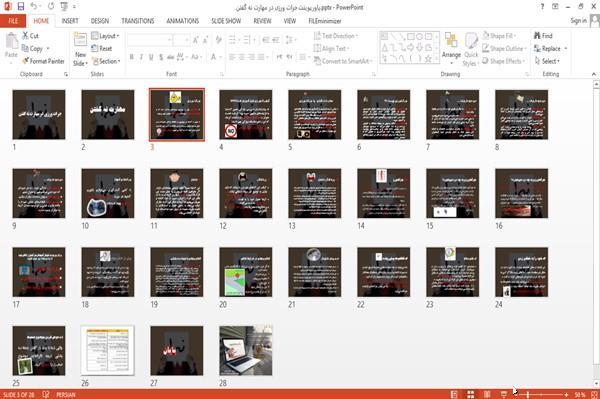Start slideshow from quick access toolbar icon
Screen dimensions: 600x399
[64, 7]
